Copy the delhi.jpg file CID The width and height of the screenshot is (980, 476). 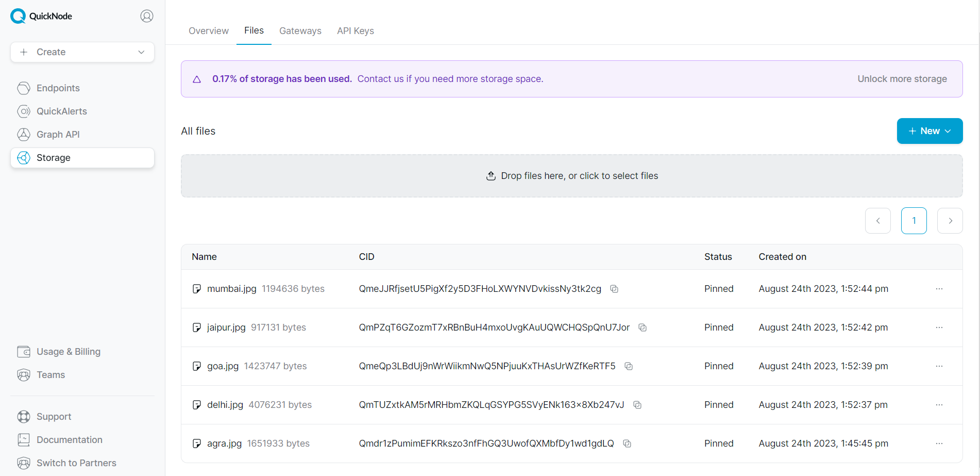637,405
